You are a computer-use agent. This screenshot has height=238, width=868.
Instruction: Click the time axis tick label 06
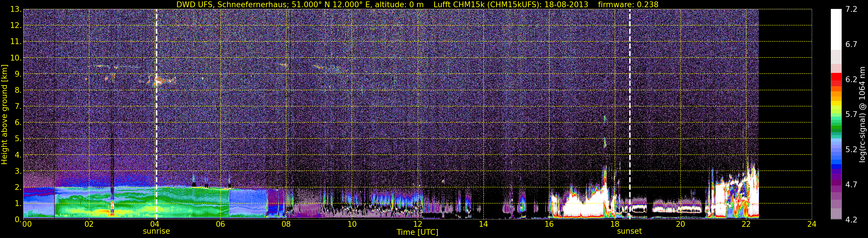[220, 224]
